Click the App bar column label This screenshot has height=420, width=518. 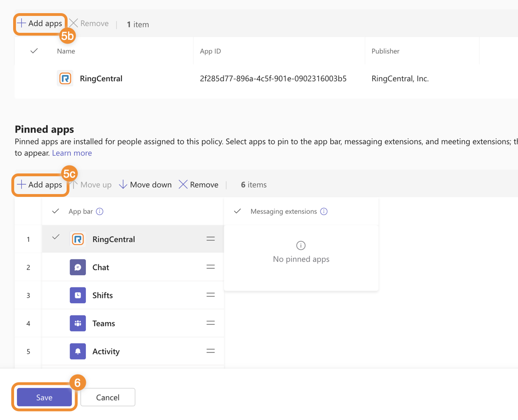(81, 211)
